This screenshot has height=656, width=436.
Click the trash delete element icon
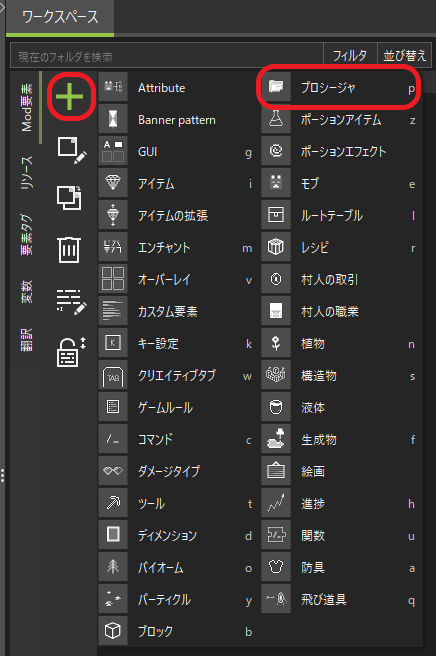click(x=69, y=249)
